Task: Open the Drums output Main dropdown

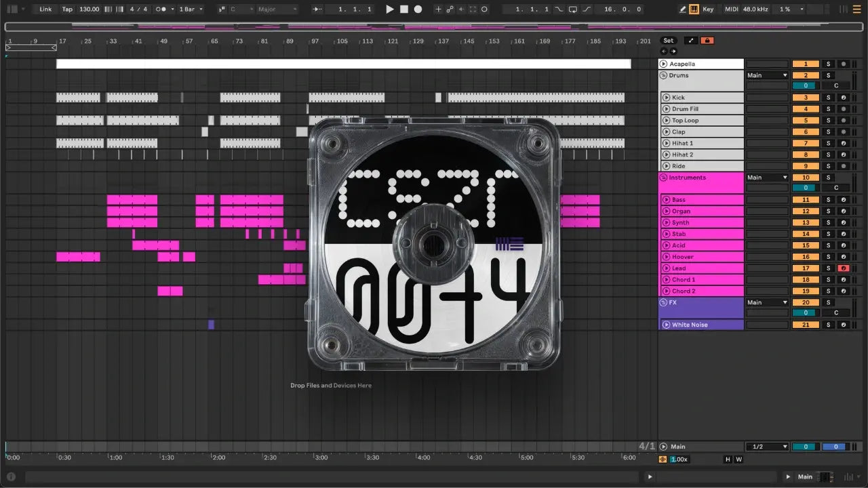Action: click(x=767, y=75)
